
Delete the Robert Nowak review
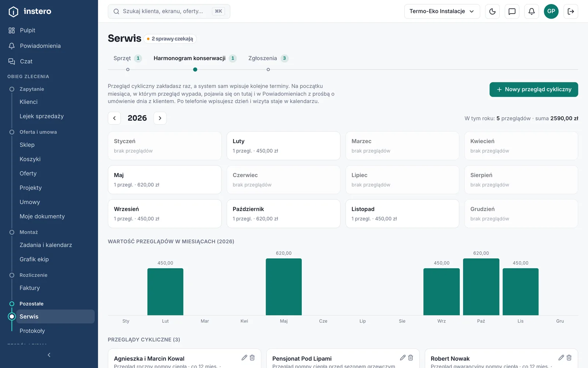point(569,358)
